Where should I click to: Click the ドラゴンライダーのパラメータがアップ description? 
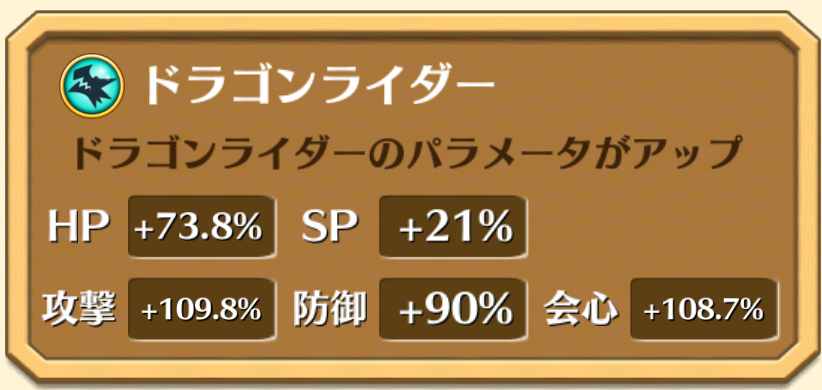[407, 154]
